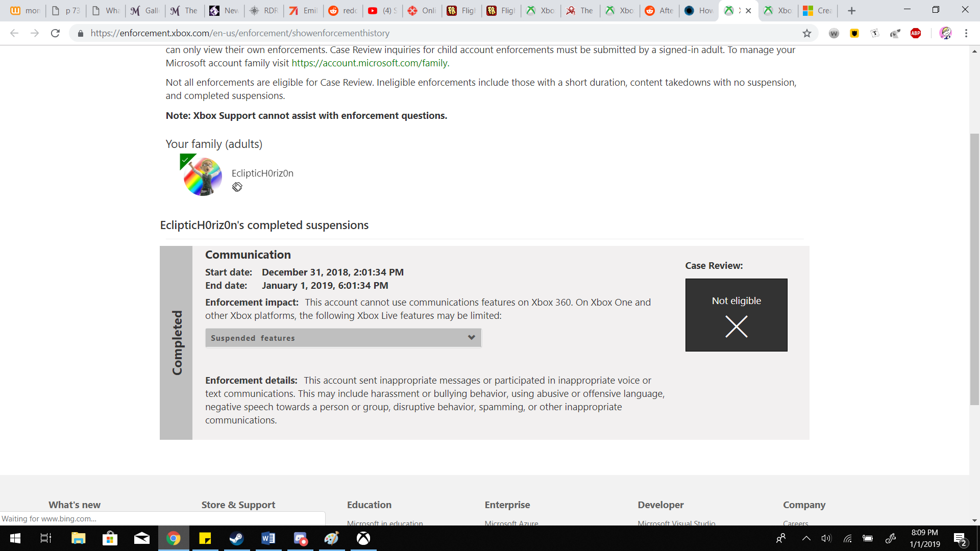Click the Microsoft Word icon in taskbar

[268, 538]
